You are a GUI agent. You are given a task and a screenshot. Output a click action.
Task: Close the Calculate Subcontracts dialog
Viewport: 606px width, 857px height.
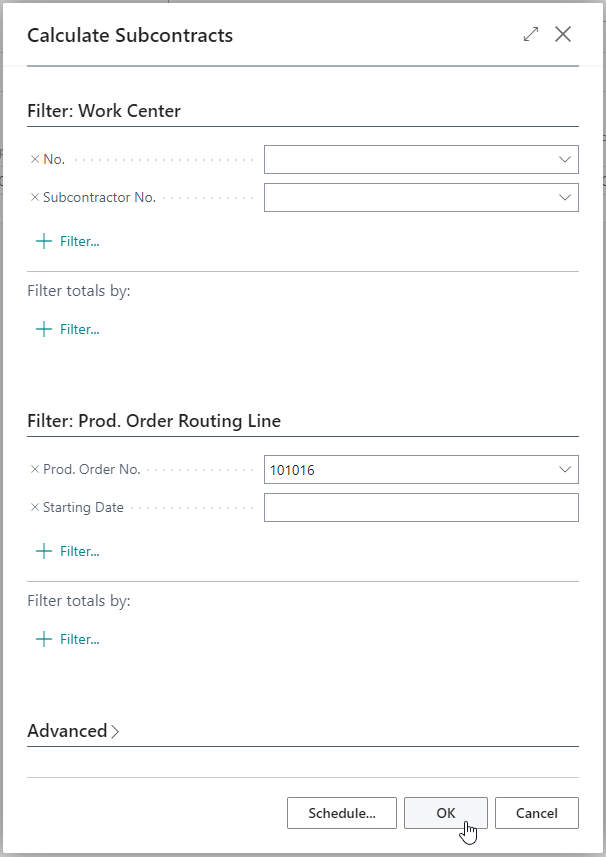coord(563,35)
